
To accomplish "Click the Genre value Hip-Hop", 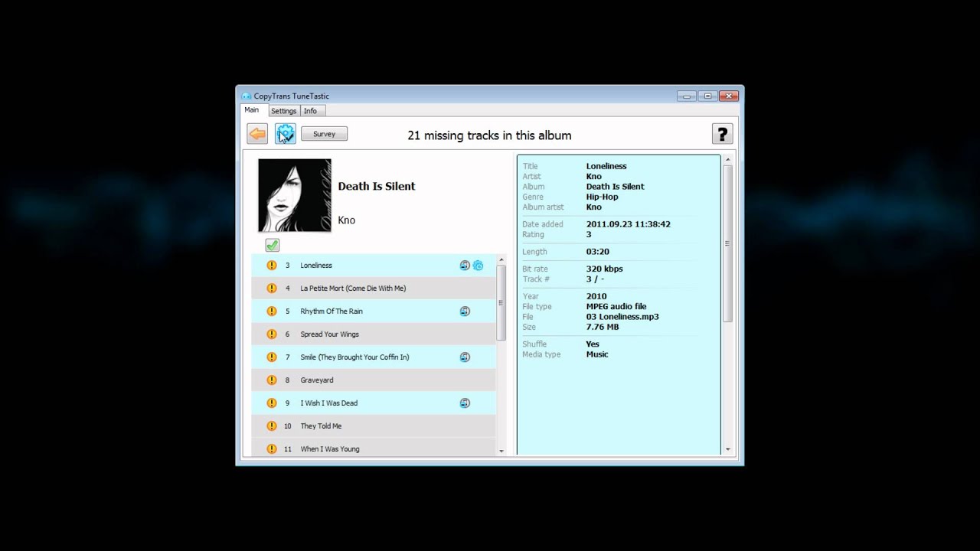I will point(602,197).
